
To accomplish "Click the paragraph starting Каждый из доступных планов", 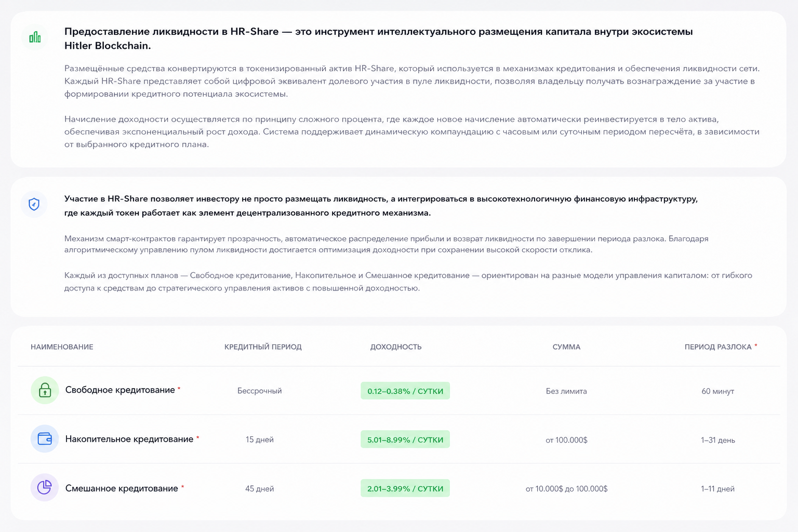I will 408,282.
